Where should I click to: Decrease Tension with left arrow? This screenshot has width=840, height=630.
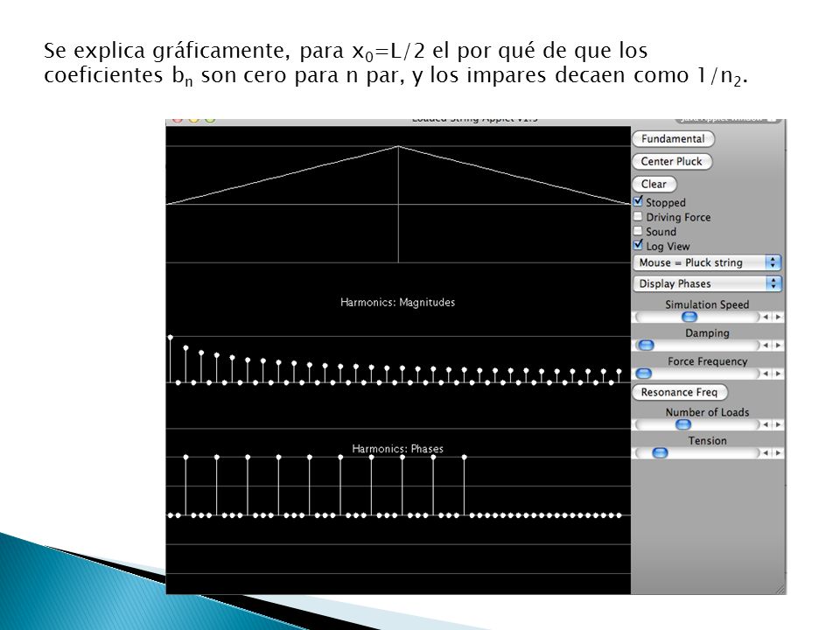click(766, 453)
